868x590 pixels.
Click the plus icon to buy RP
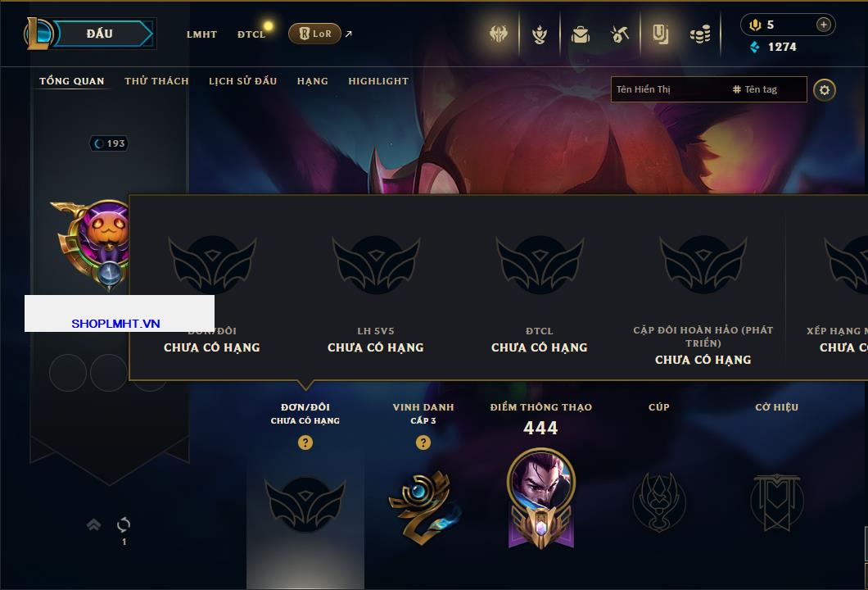point(823,25)
